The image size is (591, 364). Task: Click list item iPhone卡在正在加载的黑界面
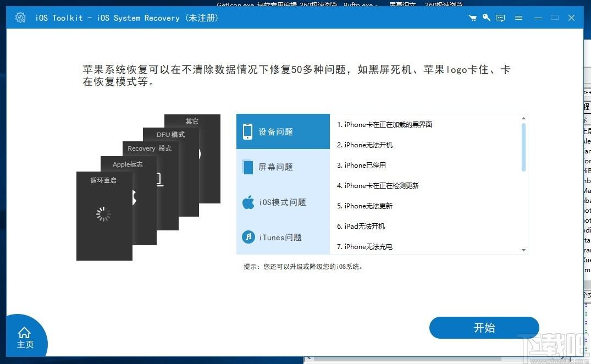[x=384, y=124]
